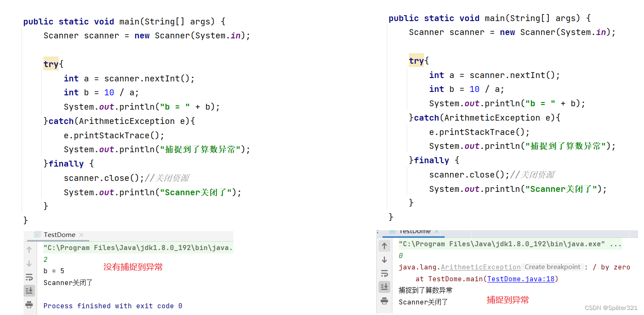This screenshot has width=644, height=315.
Task: Click 'Scanner关闭了' output below 'b = 5'
Action: pos(68,283)
